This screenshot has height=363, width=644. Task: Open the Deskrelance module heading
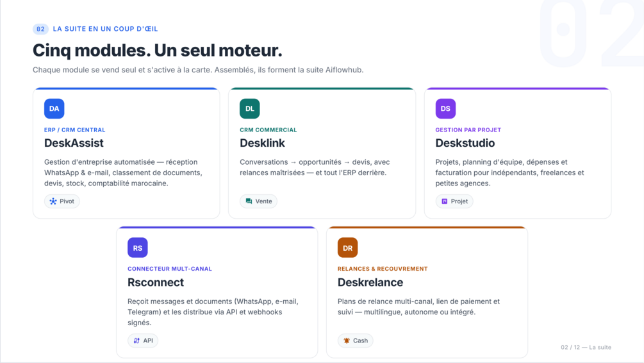pos(370,282)
